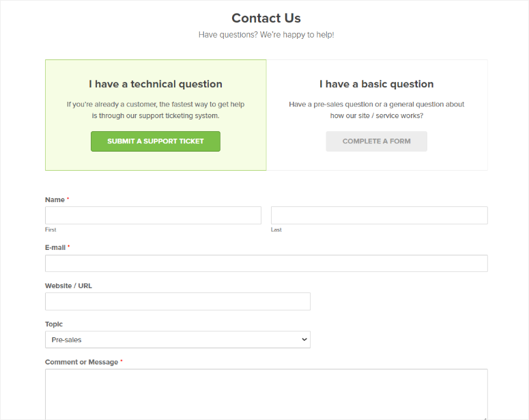Screen dimensions: 529x420
Task: Click the Submit a Support Ticket button
Action: click(156, 141)
